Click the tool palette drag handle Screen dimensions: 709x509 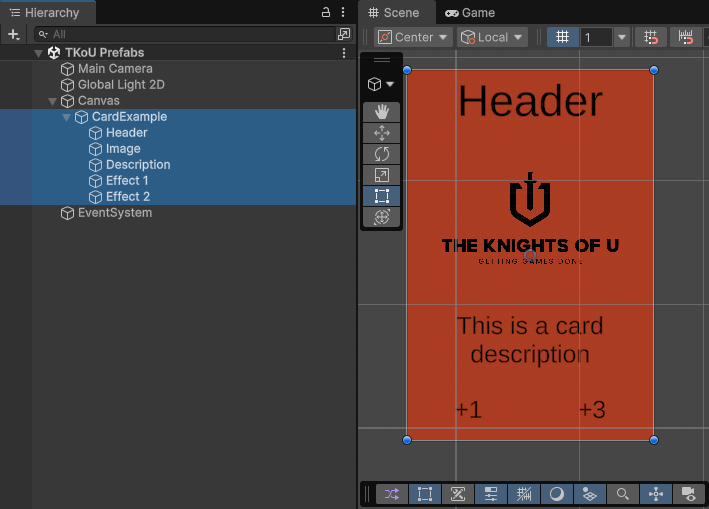click(x=382, y=60)
